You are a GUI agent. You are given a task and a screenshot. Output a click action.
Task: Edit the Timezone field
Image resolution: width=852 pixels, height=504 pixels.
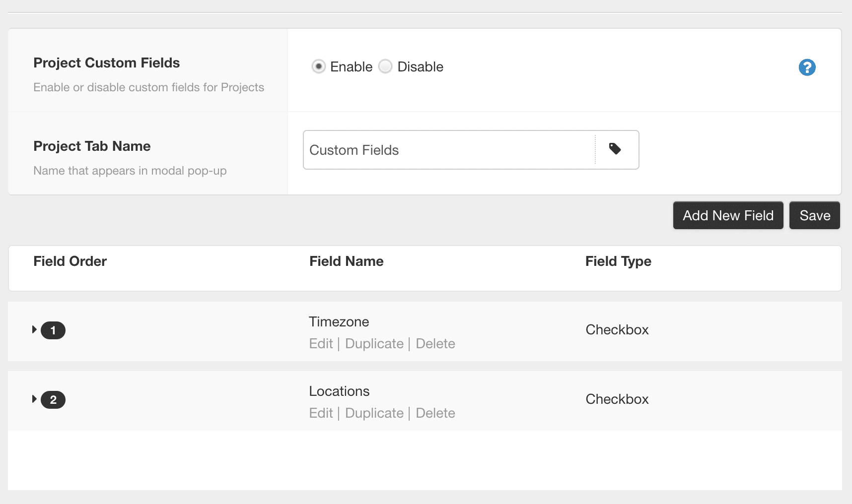(321, 343)
